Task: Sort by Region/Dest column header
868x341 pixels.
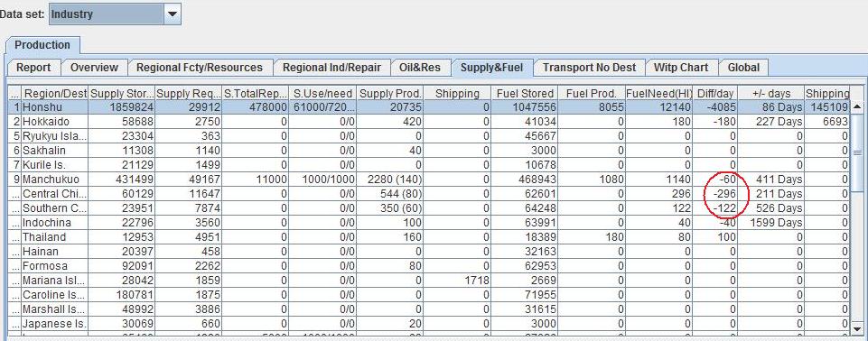Action: tap(54, 94)
